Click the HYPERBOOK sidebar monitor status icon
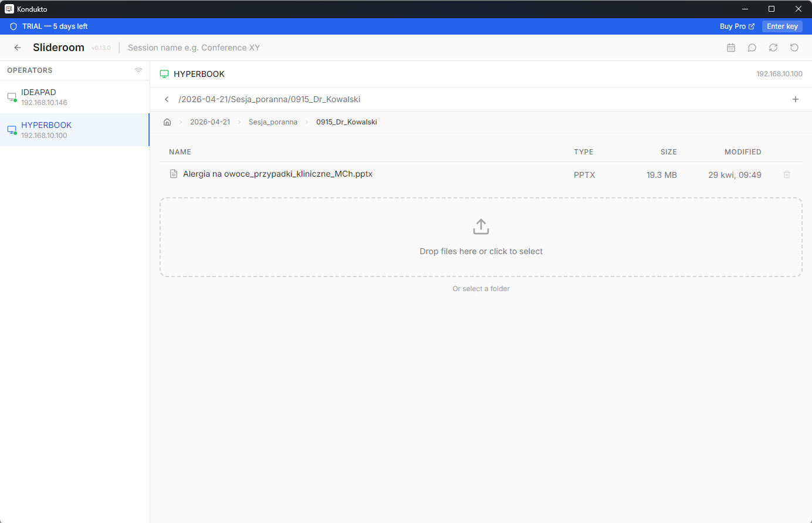 click(12, 130)
